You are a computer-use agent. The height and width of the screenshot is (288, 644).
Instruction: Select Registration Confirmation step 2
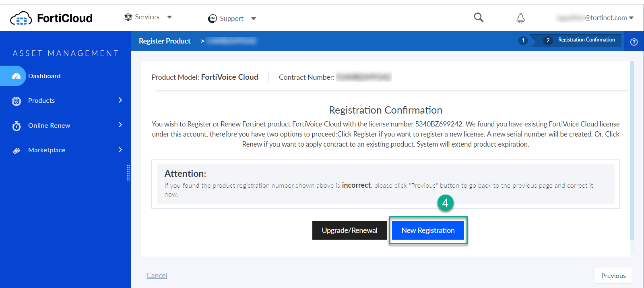tap(580, 40)
